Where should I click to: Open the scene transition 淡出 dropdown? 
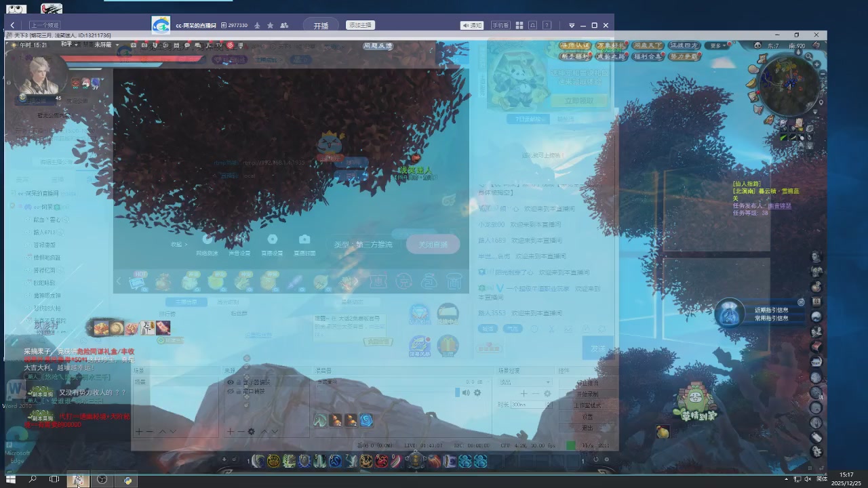(525, 382)
